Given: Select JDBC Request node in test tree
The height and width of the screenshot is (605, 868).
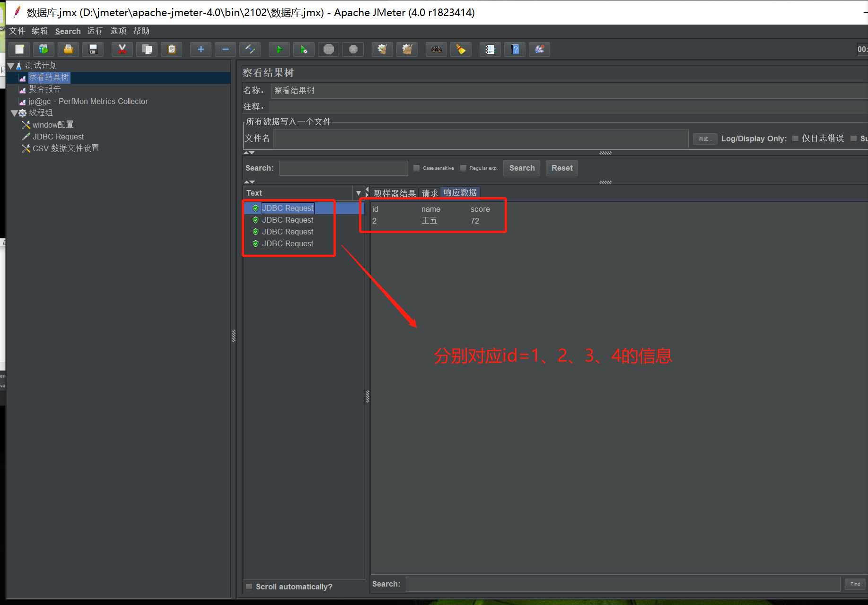Looking at the screenshot, I should click(58, 137).
